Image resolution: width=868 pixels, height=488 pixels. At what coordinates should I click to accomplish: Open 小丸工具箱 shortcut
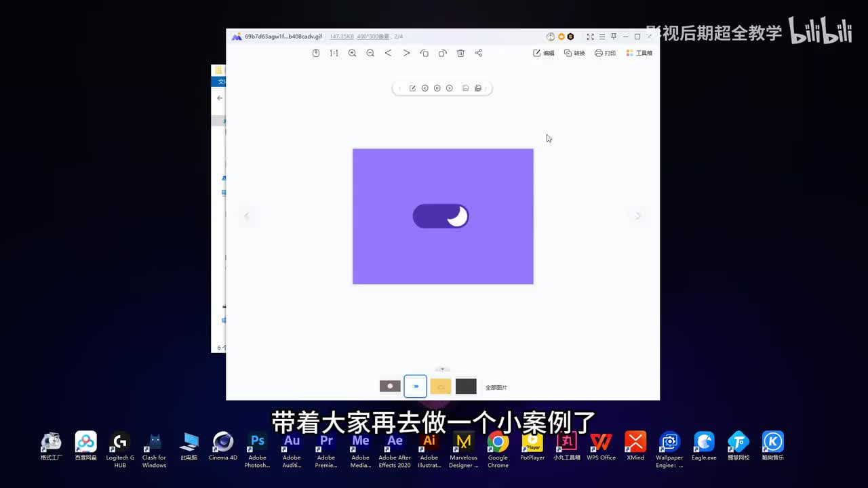(567, 448)
